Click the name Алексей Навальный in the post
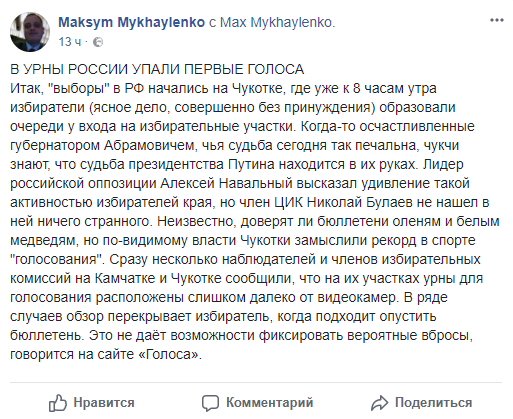 pos(226,183)
